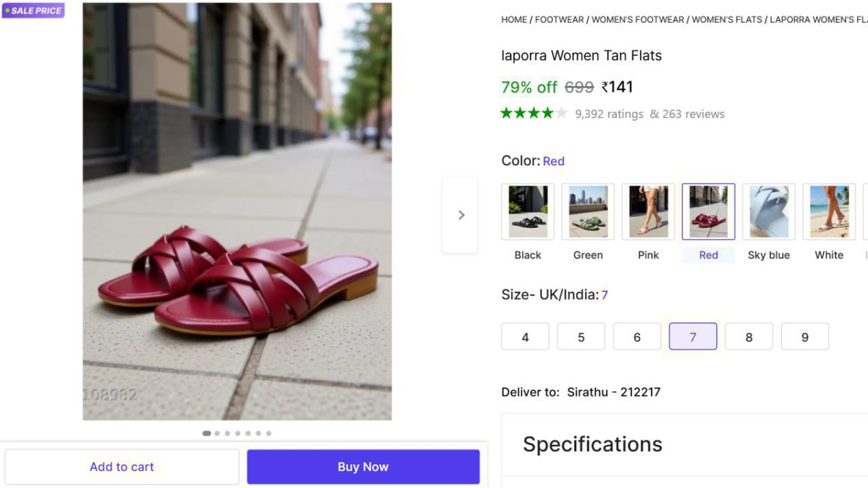Choose the White color thumbnail

829,211
